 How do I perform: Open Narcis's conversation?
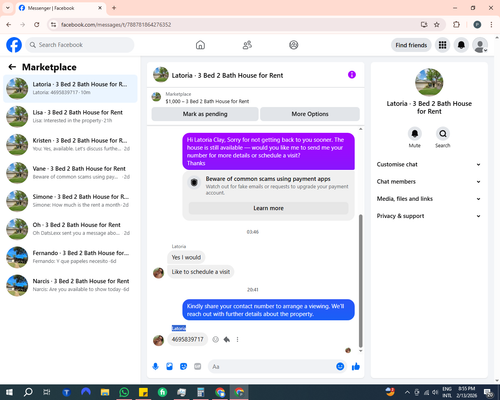[70, 285]
